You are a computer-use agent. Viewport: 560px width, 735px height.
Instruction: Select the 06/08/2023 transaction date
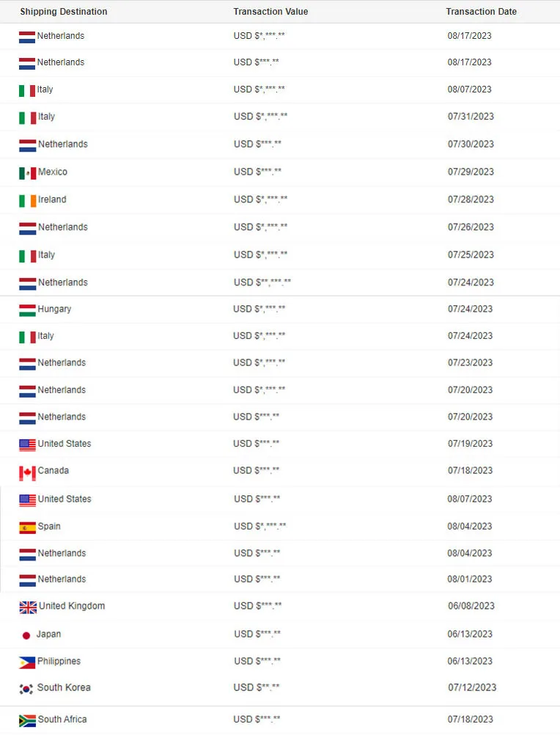(471, 606)
